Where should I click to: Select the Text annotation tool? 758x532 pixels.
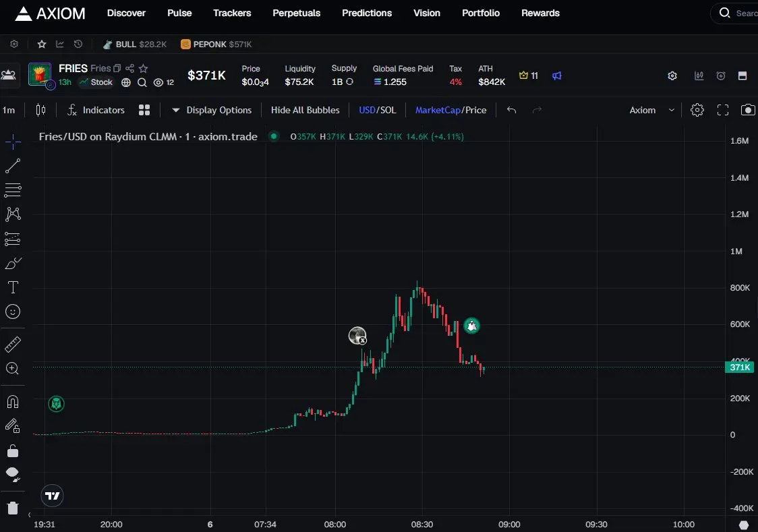point(13,287)
